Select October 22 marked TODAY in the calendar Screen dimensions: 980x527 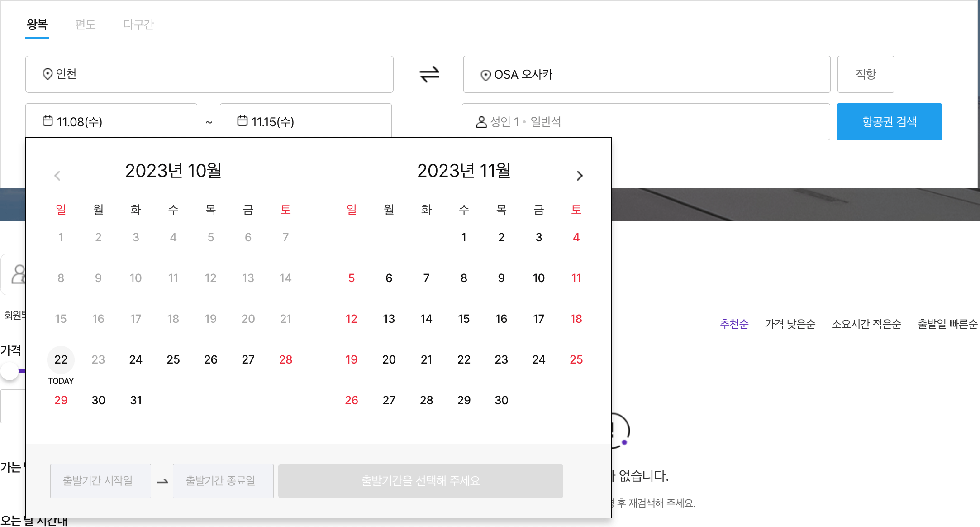(x=61, y=359)
